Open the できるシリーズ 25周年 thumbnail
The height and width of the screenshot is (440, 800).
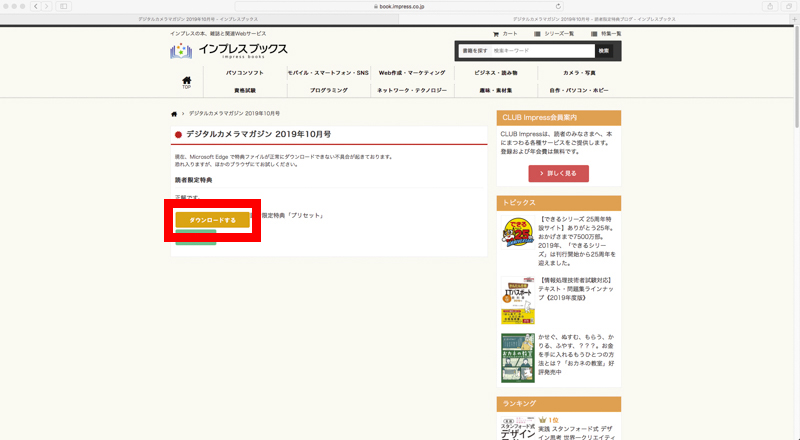pos(518,232)
